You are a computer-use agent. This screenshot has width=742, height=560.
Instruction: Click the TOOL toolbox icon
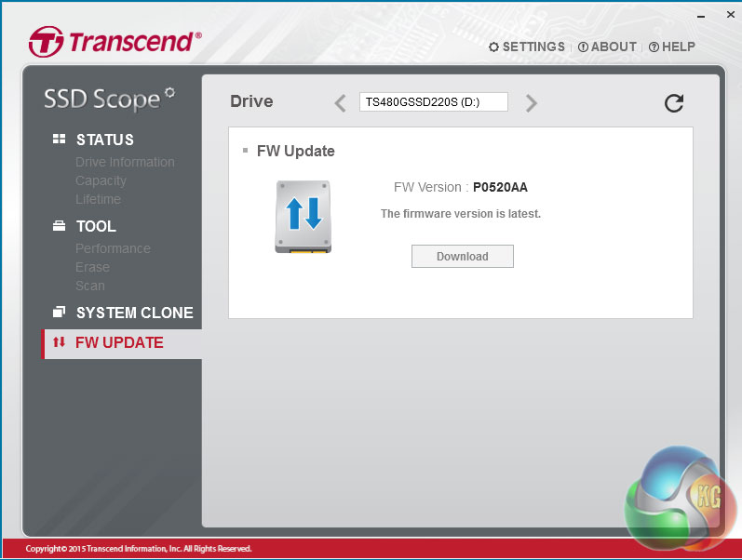pos(60,226)
